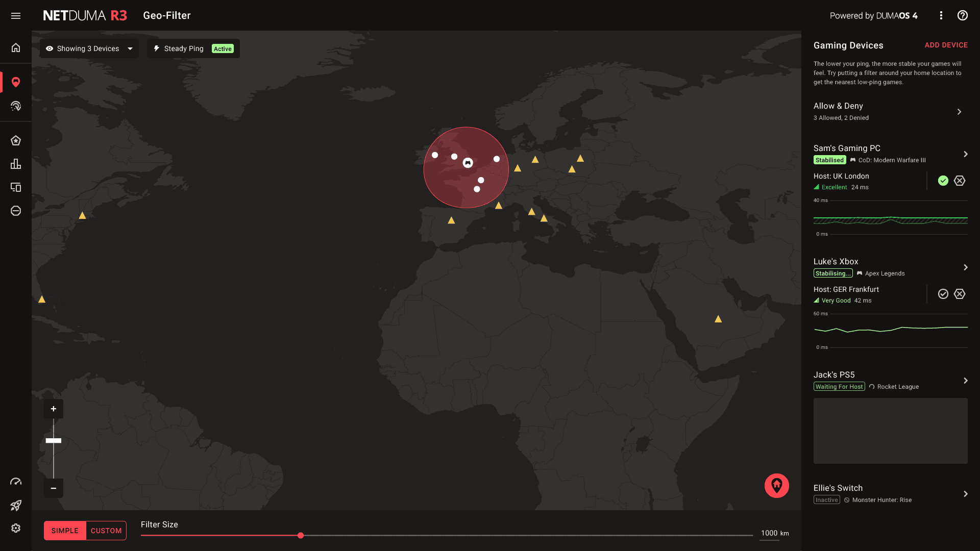
Task: Allow UK London host with green checkmark
Action: click(x=943, y=181)
